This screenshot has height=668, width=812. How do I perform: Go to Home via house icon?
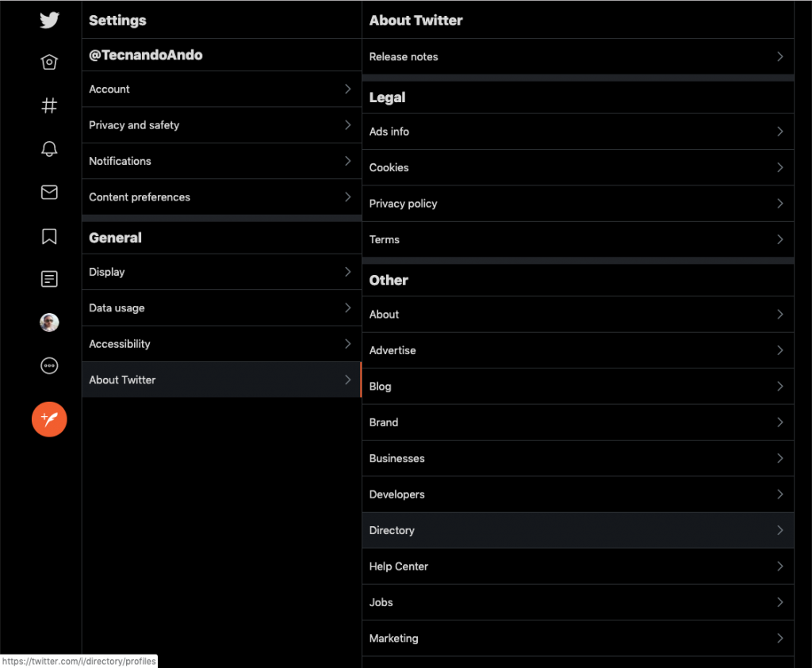(49, 62)
